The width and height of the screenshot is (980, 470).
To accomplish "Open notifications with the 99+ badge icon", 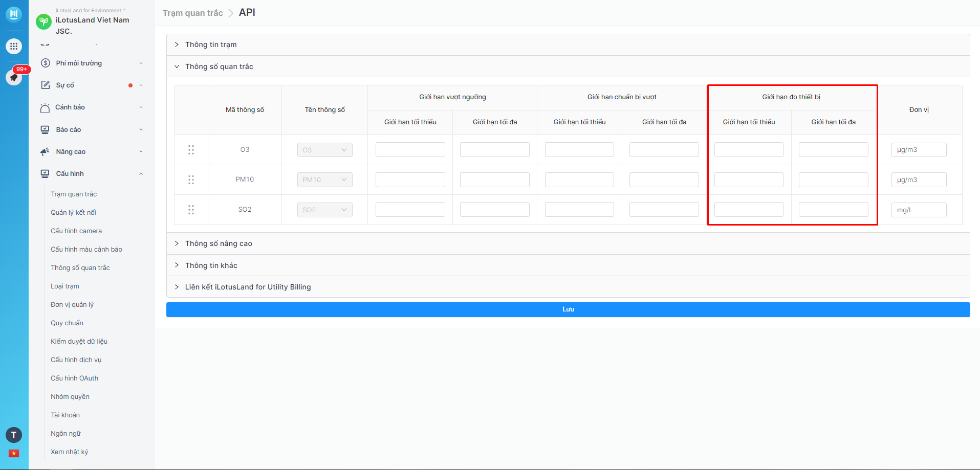I will click(14, 77).
